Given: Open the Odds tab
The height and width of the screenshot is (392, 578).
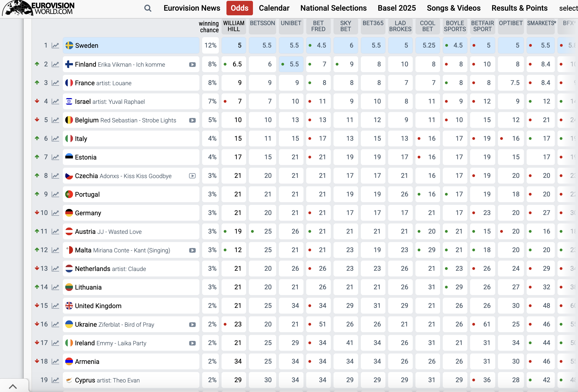Looking at the screenshot, I should click(239, 8).
